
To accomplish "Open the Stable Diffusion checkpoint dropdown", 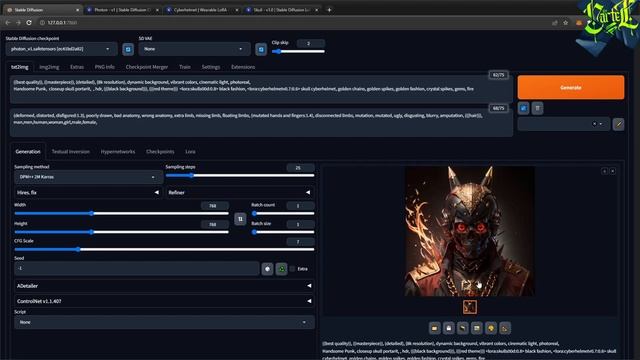I will coord(61,49).
